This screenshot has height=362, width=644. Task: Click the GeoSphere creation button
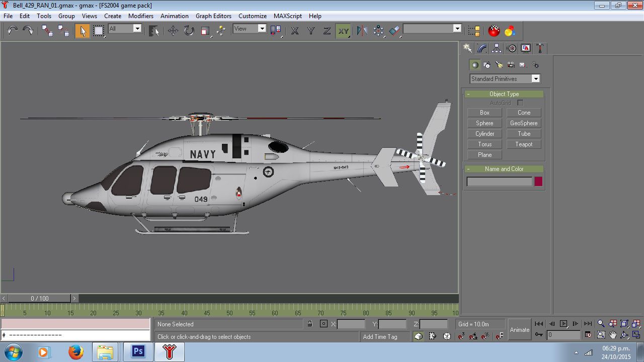(x=524, y=123)
